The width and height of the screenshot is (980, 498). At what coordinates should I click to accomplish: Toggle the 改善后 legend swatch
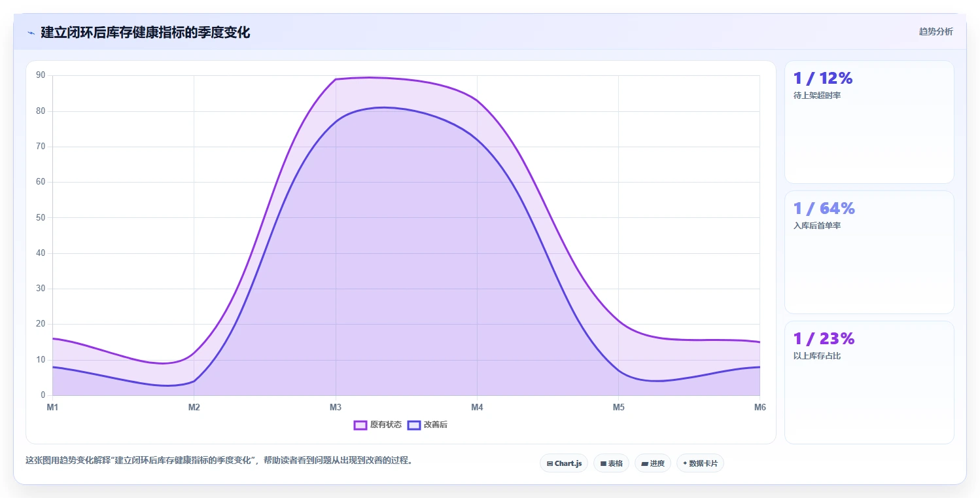(413, 425)
